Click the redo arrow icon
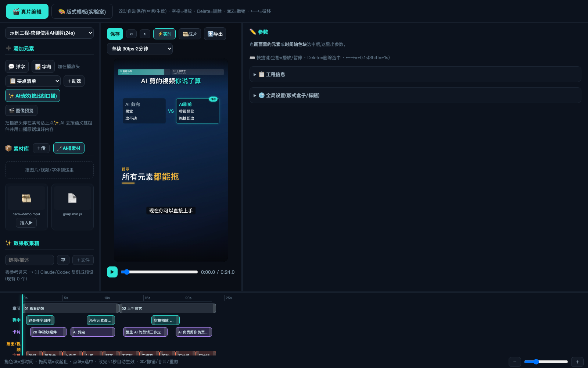 click(x=145, y=34)
